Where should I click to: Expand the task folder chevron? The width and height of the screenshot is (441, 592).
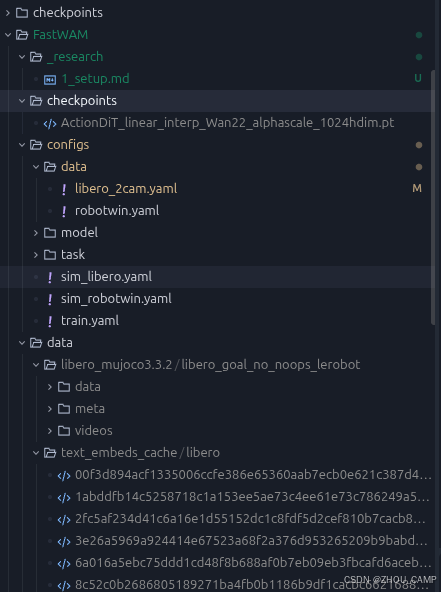(36, 255)
